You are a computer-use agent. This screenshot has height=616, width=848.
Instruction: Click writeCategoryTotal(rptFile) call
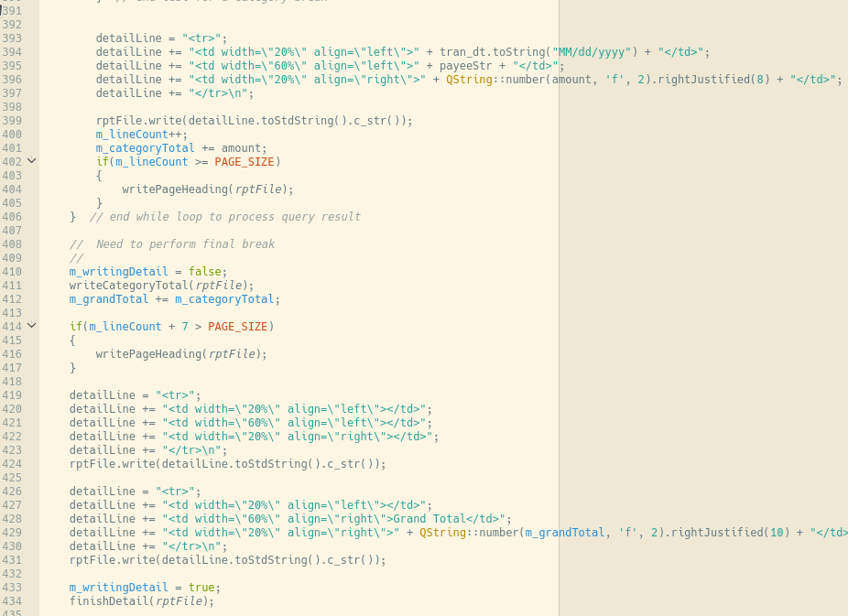coord(161,286)
